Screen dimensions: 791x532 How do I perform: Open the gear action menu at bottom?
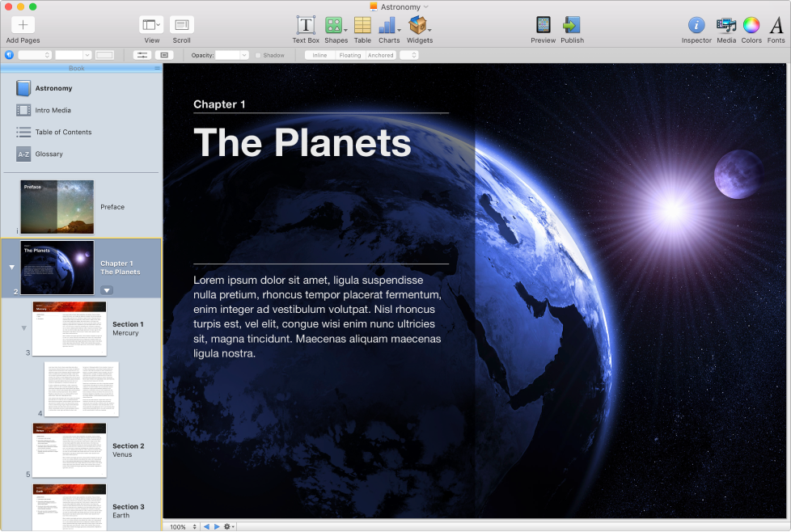[x=229, y=526]
